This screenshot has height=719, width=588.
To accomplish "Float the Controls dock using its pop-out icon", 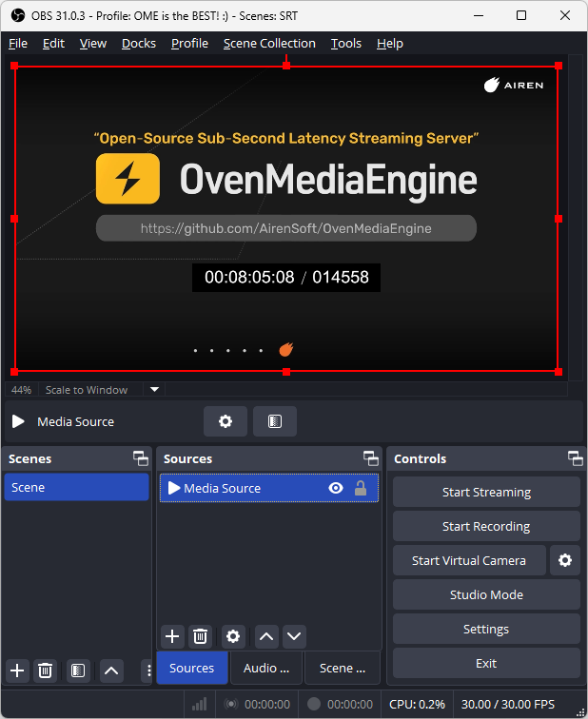I will (576, 458).
